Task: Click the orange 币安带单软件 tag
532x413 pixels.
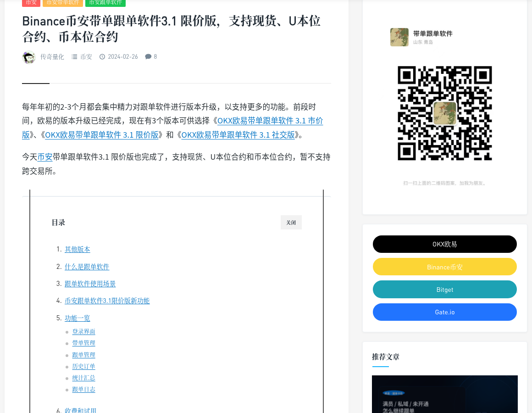Action: [63, 3]
